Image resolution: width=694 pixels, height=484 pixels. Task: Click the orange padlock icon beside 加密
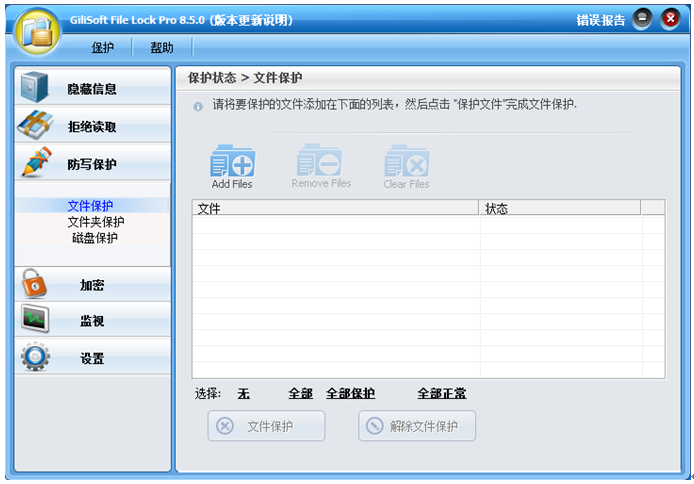pos(34,284)
